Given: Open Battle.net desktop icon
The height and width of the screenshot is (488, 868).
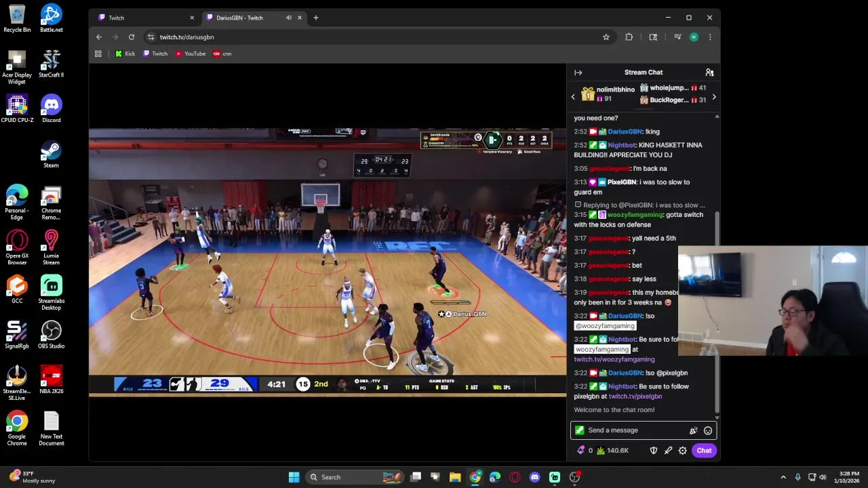Looking at the screenshot, I should (x=52, y=18).
